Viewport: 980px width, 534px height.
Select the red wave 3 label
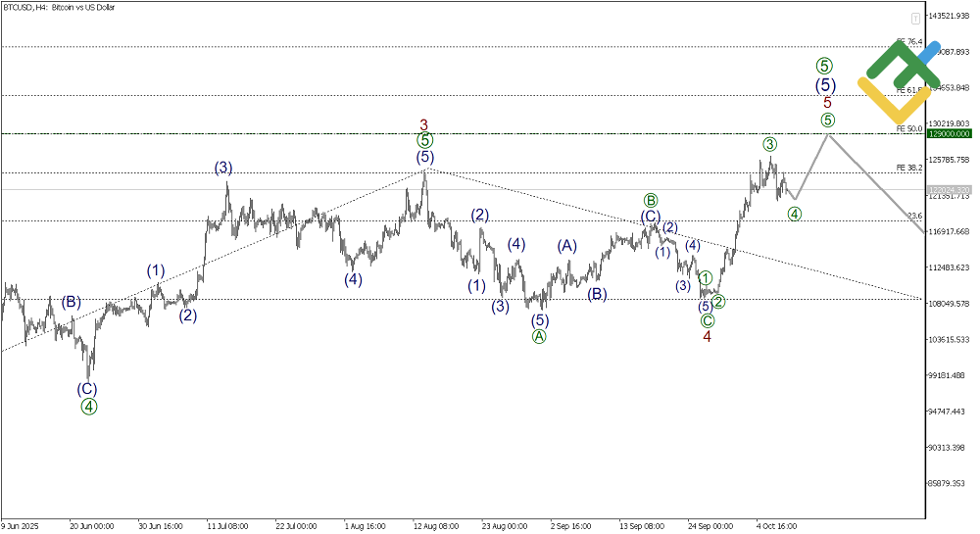pos(423,126)
